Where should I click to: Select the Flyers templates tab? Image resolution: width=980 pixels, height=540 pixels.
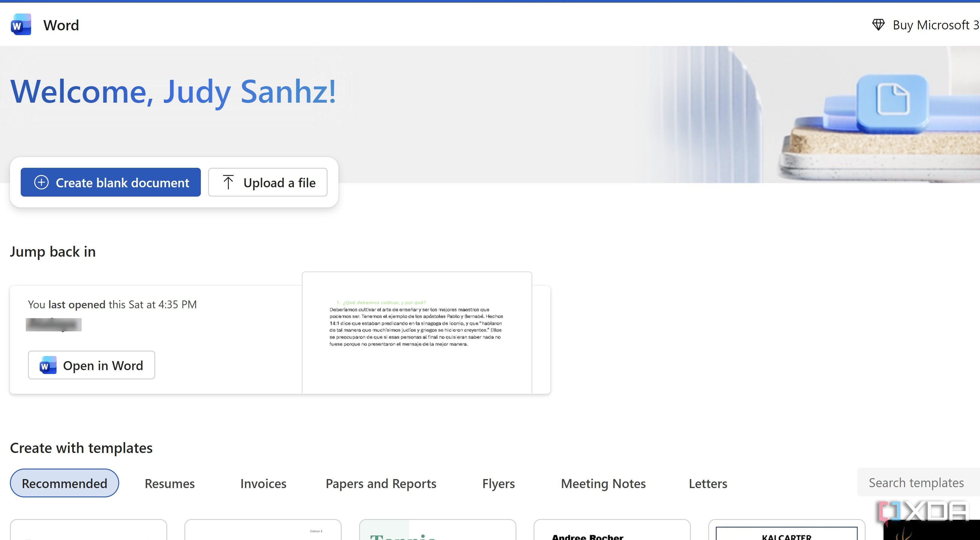point(498,483)
